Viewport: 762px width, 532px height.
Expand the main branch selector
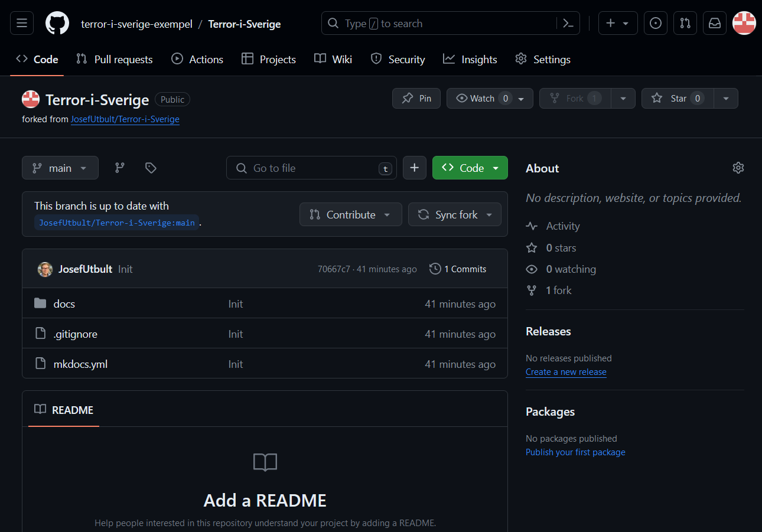point(60,168)
